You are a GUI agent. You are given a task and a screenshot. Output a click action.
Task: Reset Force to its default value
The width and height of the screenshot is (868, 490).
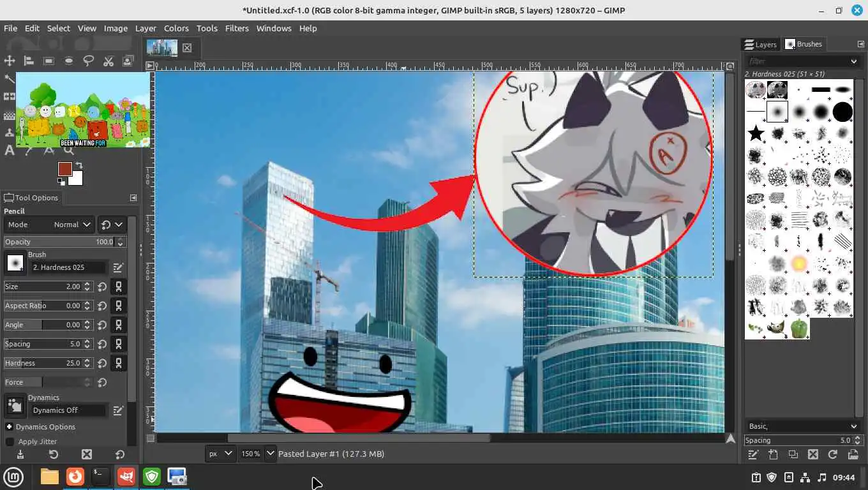(102, 382)
